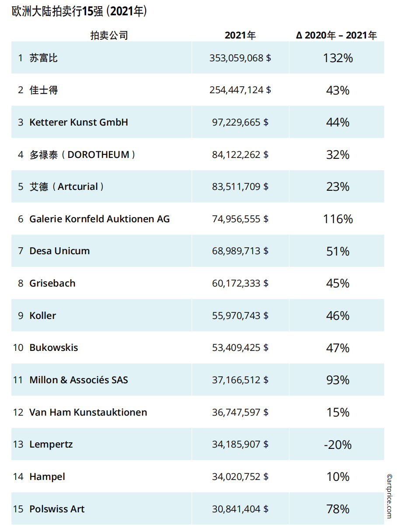The image size is (397, 532).
Task: Click Koller's 46% growth value
Action: click(338, 315)
